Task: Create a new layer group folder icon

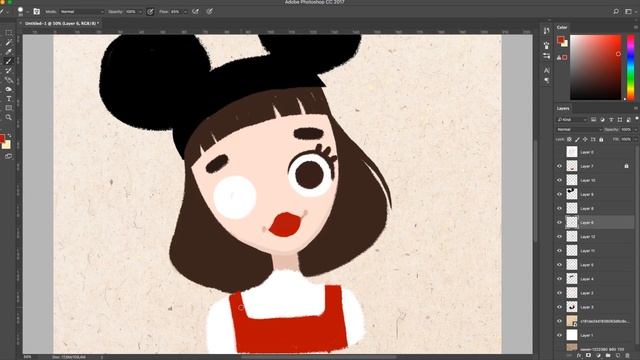Action: 608,356
